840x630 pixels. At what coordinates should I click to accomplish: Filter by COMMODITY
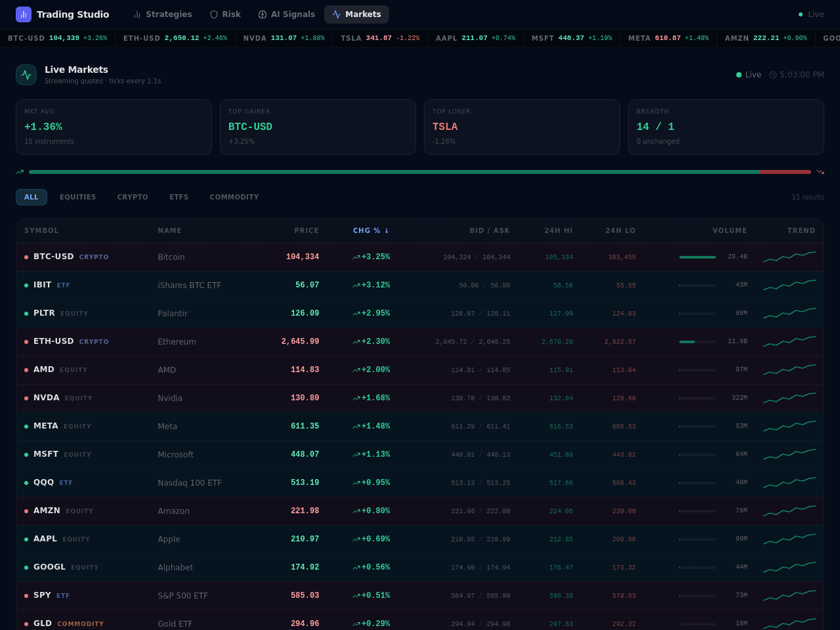point(234,197)
